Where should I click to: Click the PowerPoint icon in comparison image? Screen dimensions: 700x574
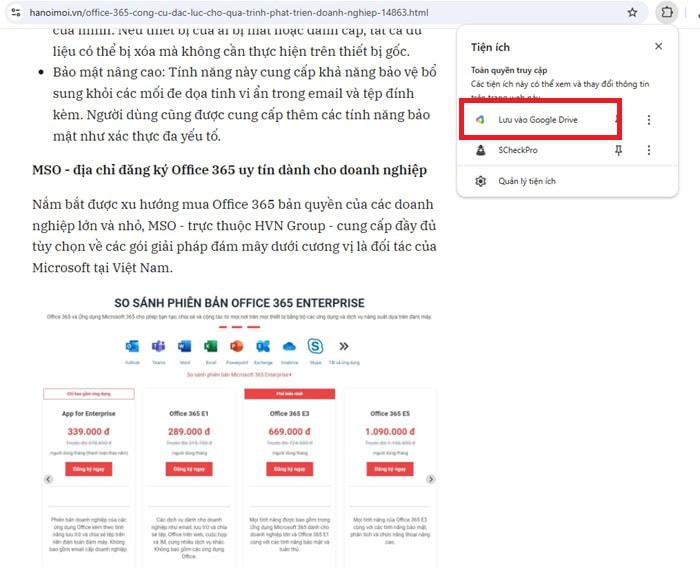[237, 346]
